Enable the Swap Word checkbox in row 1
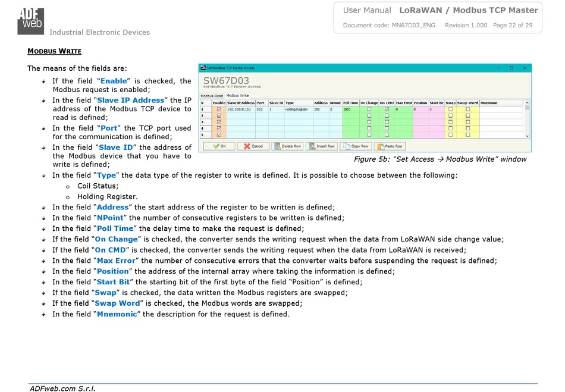 [467, 109]
